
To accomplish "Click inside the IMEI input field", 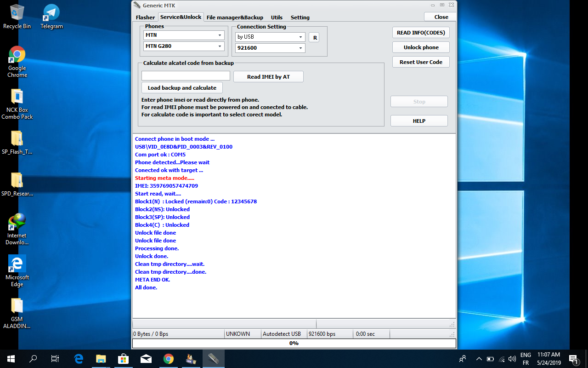I will [x=186, y=75].
